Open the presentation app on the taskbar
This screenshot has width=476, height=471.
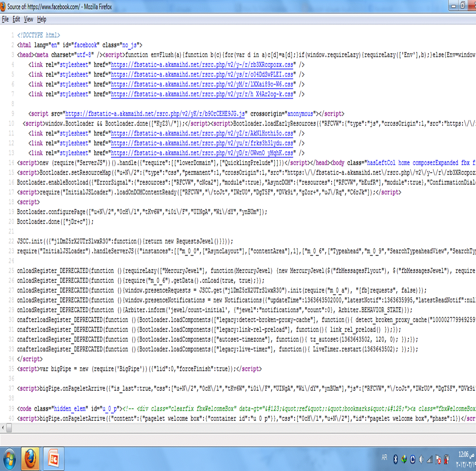54,459
